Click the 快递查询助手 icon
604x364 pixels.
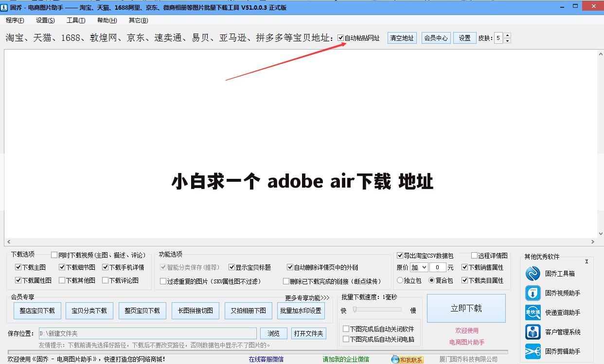(533, 312)
